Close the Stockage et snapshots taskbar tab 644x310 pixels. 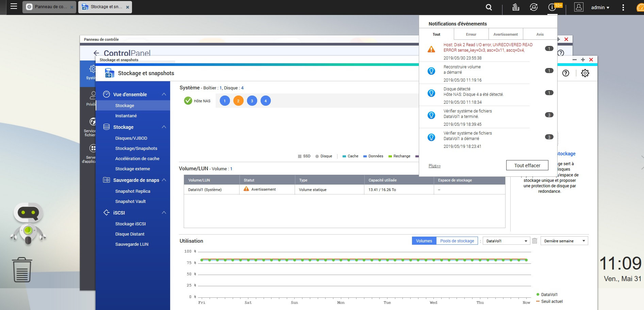(x=128, y=7)
